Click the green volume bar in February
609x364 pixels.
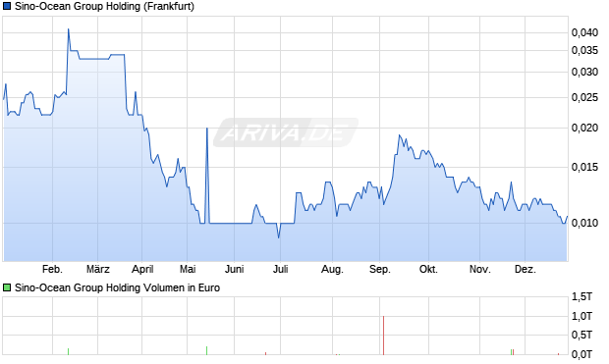point(68,351)
